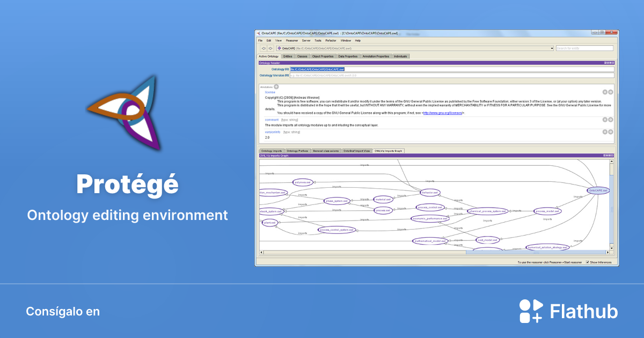Toggle the Show Inferences checkbox
This screenshot has width=644, height=338.
coord(587,262)
